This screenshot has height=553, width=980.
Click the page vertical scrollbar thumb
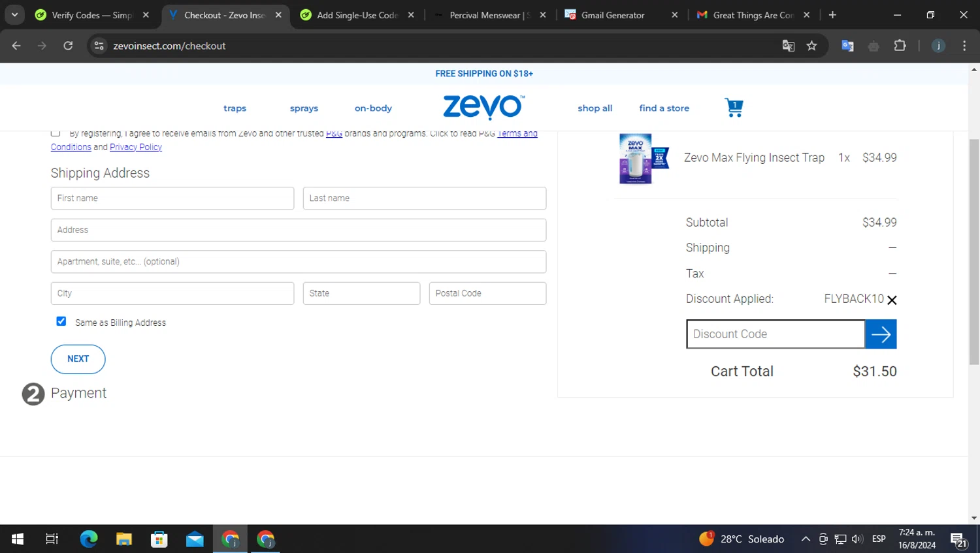pos(974,251)
